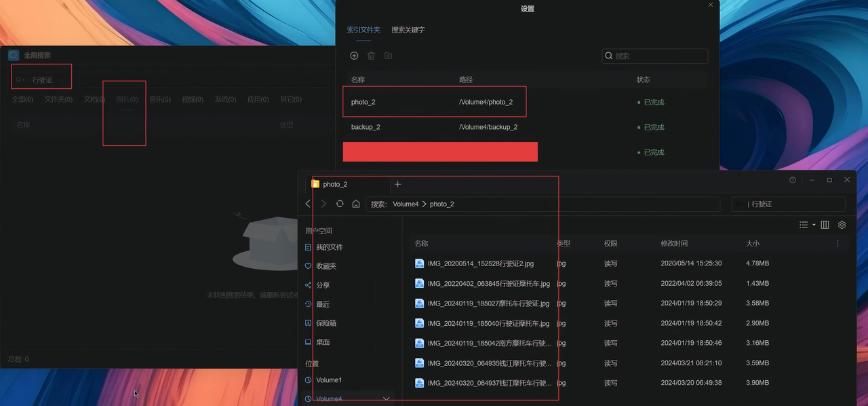Close the Settings dialog
Image resolution: width=868 pixels, height=406 pixels.
pos(711,5)
